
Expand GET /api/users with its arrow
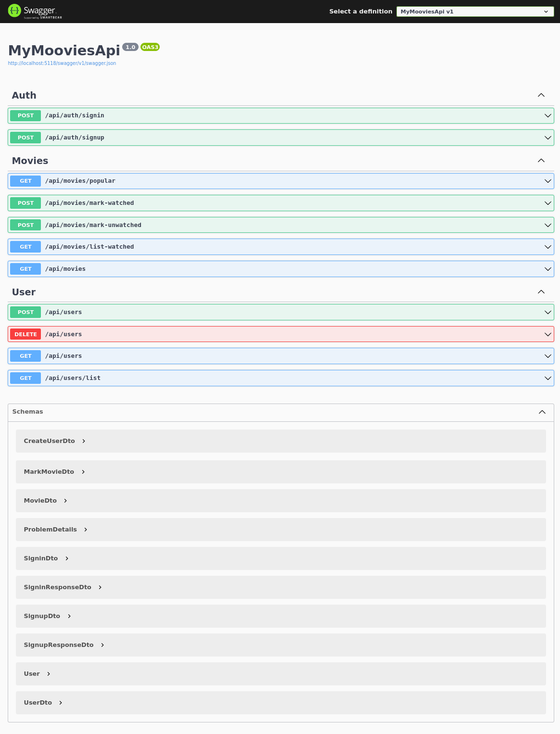547,356
